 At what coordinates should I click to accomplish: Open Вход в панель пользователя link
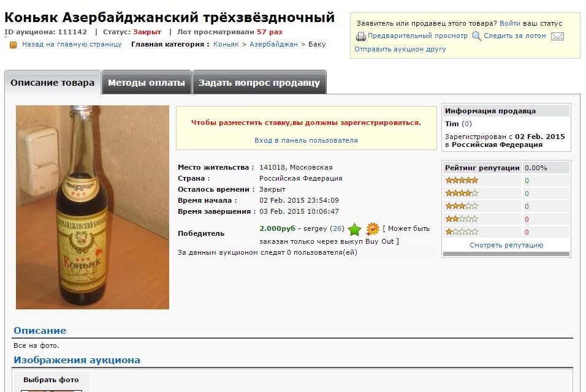point(306,140)
